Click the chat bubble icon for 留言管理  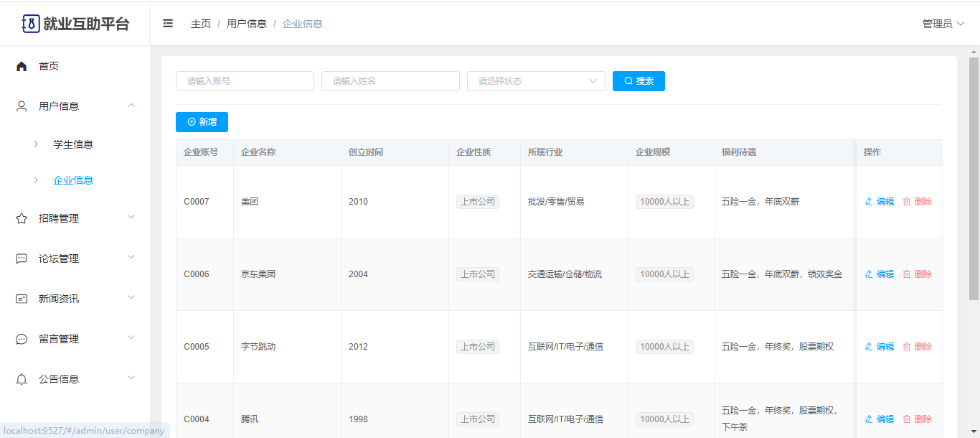pyautogui.click(x=22, y=339)
